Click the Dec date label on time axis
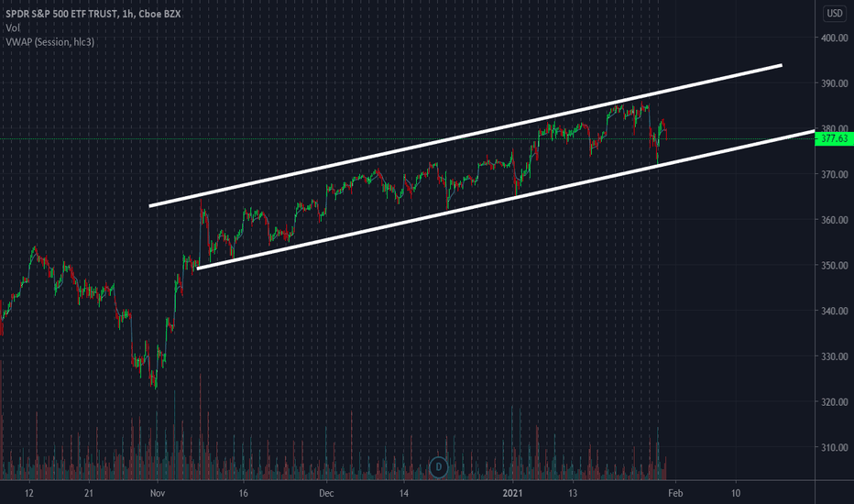854x504 pixels. click(326, 493)
